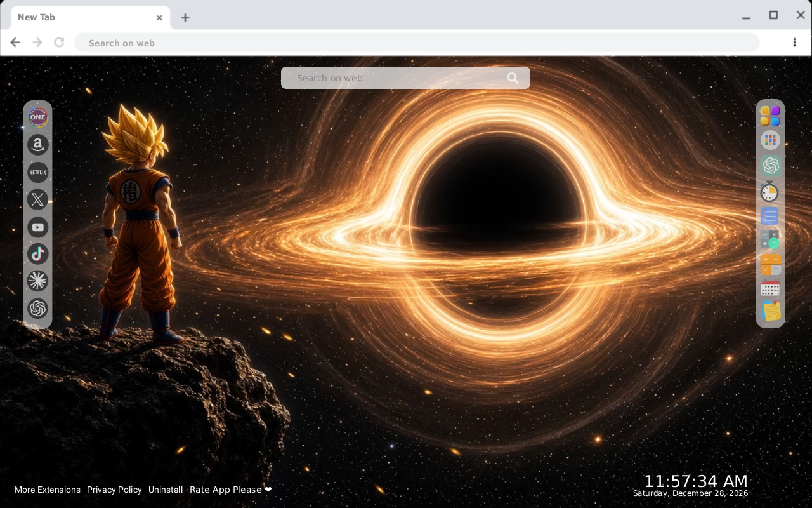Open the blue to-do checklist tool

(x=769, y=216)
